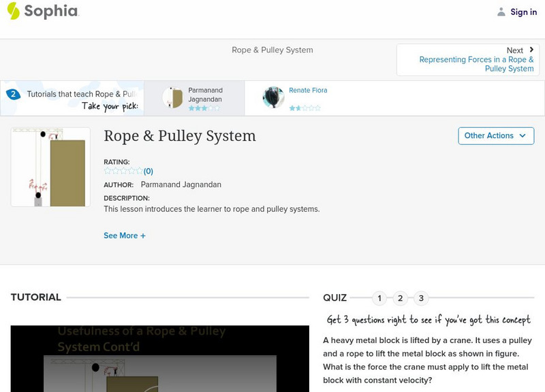Viewport: 545px width, 392px height.
Task: Click the Sign in person icon
Action: (x=502, y=12)
